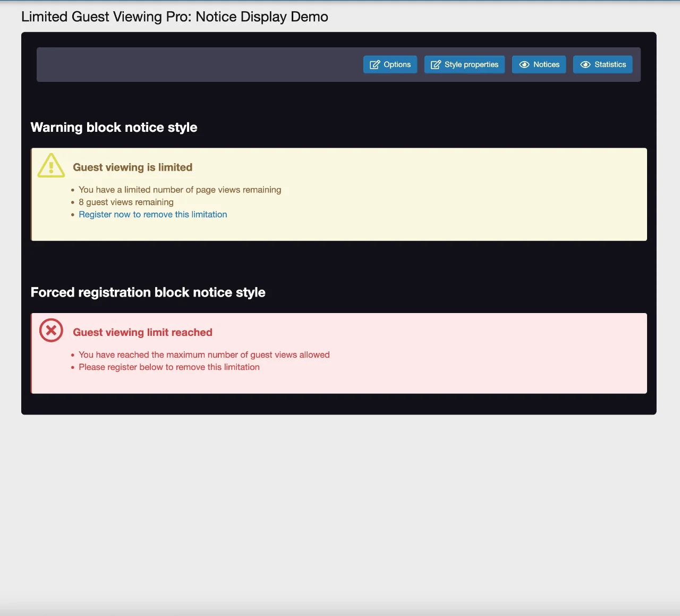Image resolution: width=680 pixels, height=616 pixels.
Task: View Statistics using the button text
Action: click(610, 65)
